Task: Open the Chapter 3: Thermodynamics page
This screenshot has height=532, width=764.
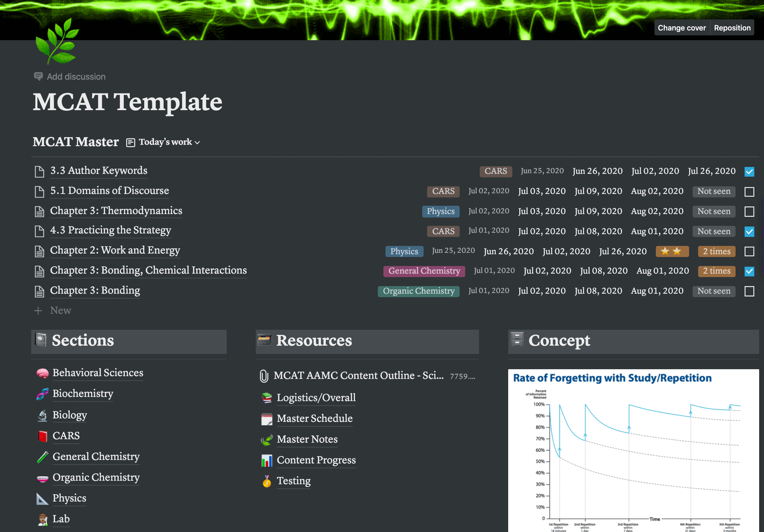Action: tap(116, 211)
